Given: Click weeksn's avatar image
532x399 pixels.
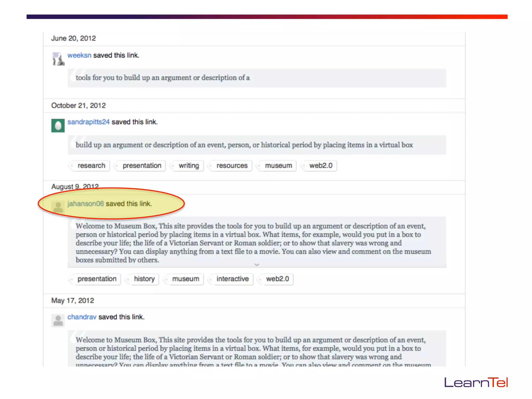Looking at the screenshot, I should pyautogui.click(x=58, y=59).
